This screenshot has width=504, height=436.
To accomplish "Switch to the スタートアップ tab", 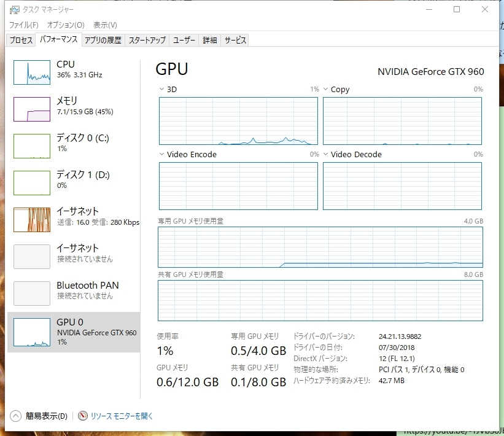I will 147,41.
